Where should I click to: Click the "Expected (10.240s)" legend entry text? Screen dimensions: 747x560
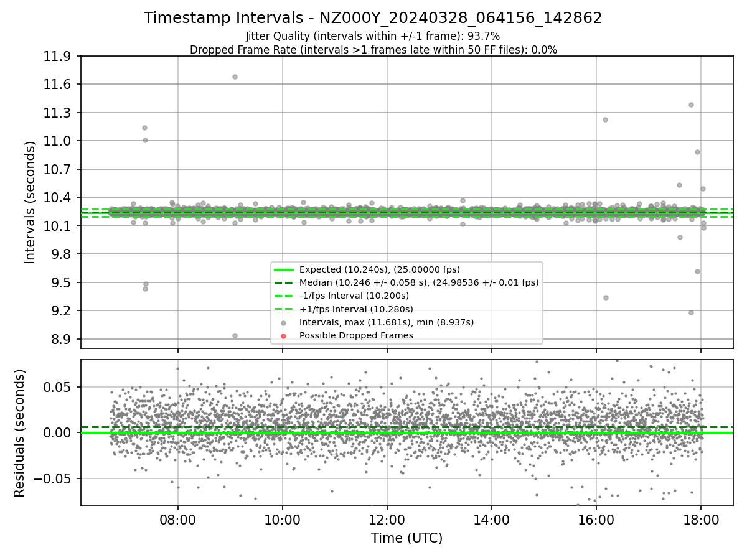click(380, 269)
